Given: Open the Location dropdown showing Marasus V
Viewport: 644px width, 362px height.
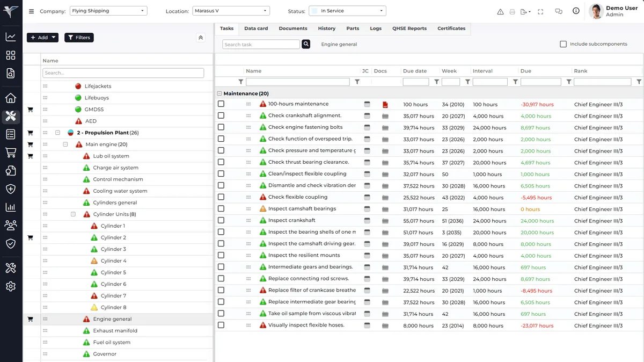Looking at the screenshot, I should pyautogui.click(x=231, y=10).
